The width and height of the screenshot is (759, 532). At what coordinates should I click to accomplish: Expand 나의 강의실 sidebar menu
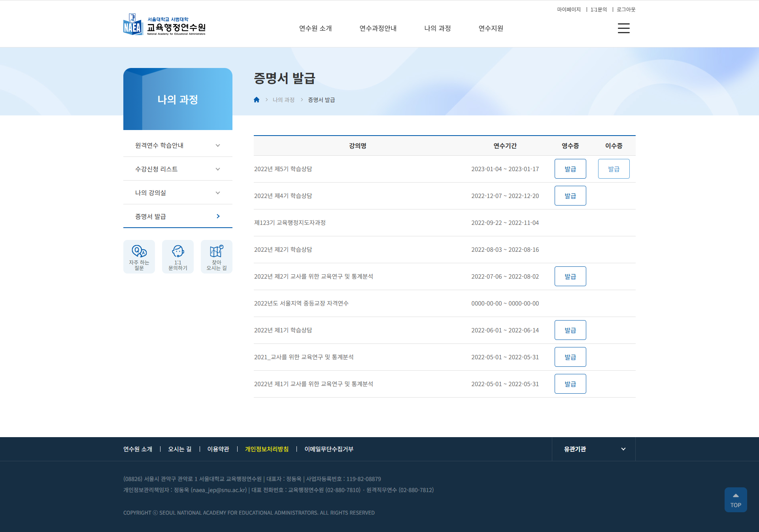coord(218,193)
